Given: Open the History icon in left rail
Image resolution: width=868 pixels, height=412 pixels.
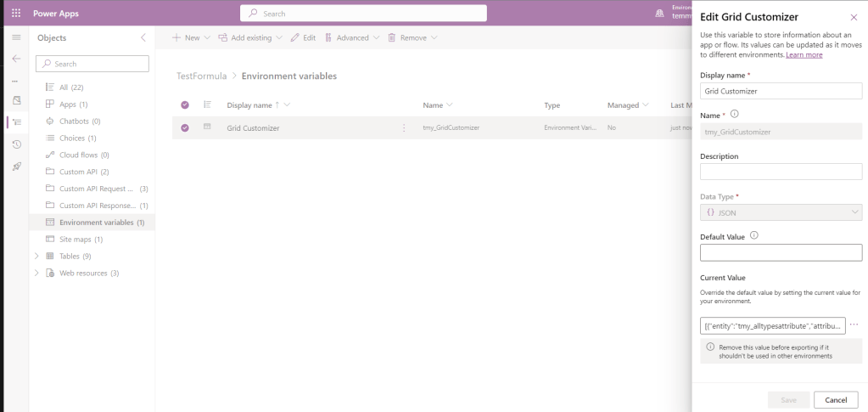Looking at the screenshot, I should 17,144.
